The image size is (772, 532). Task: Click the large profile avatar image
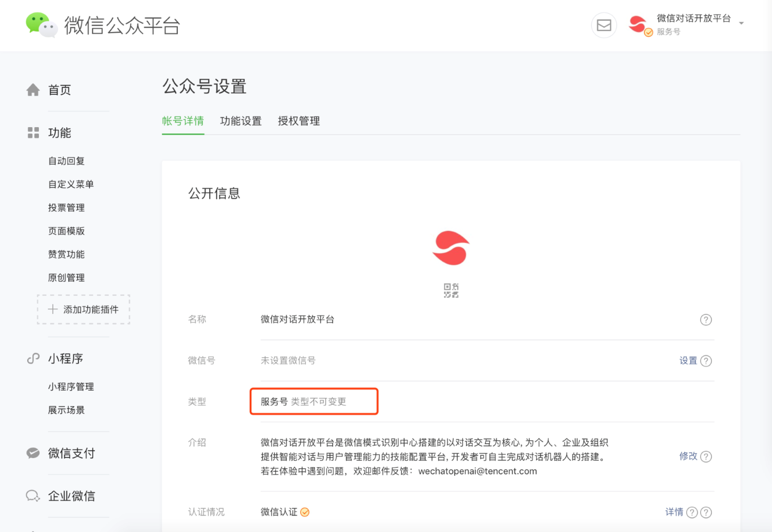click(x=451, y=248)
